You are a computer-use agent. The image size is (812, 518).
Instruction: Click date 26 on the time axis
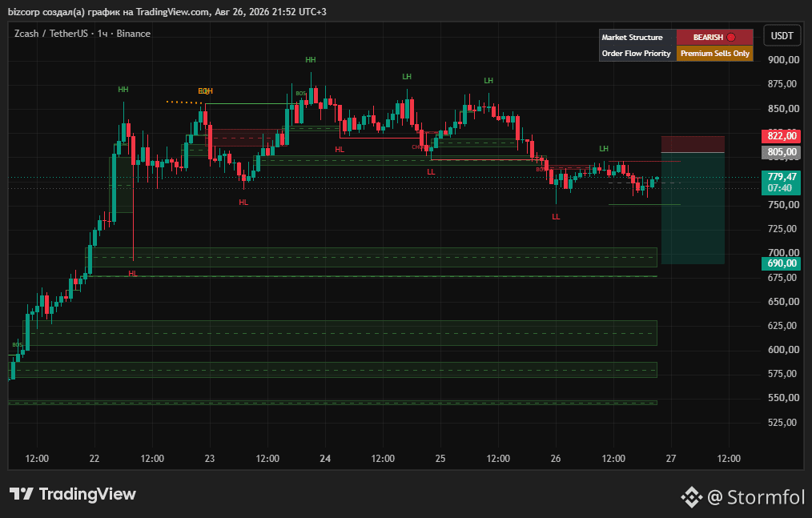[556, 459]
